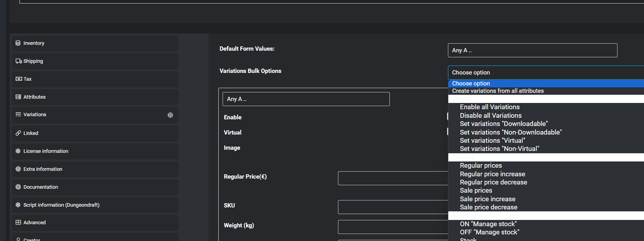This screenshot has height=241, width=644.
Task: Open the License information tab
Action: tap(46, 151)
